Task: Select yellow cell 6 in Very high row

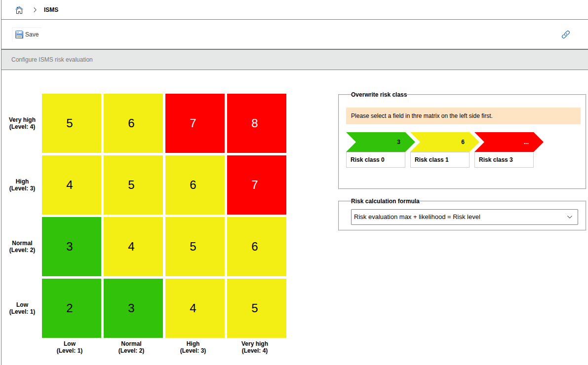Action: coord(131,123)
